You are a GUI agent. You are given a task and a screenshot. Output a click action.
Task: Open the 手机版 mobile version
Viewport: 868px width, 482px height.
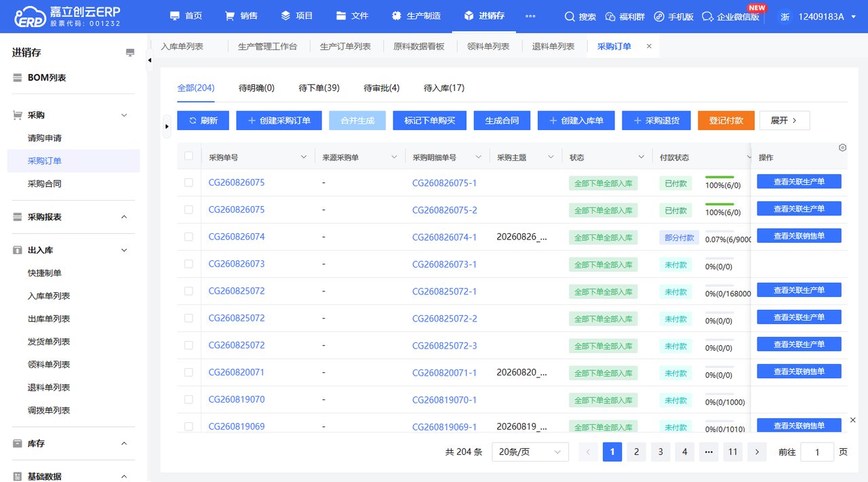[x=673, y=16]
